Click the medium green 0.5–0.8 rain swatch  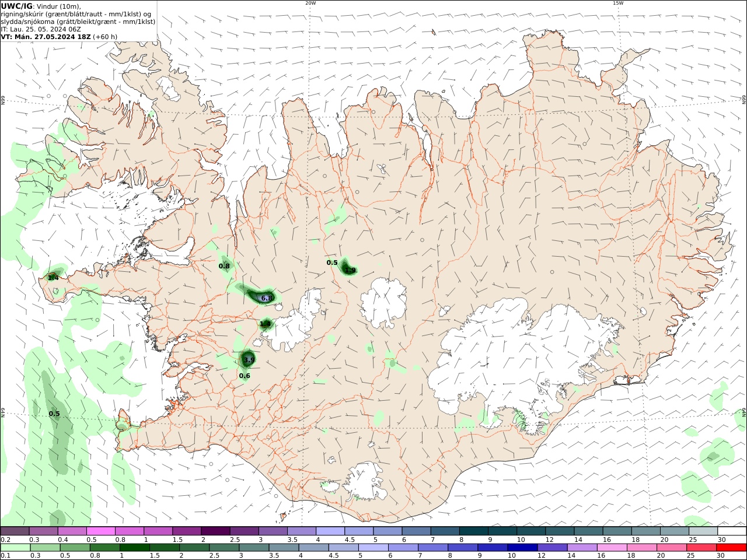75,548
